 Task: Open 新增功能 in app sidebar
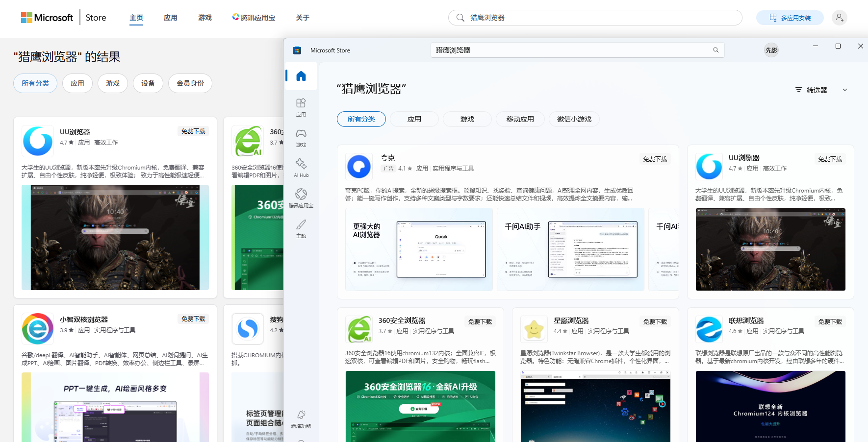coord(301,419)
